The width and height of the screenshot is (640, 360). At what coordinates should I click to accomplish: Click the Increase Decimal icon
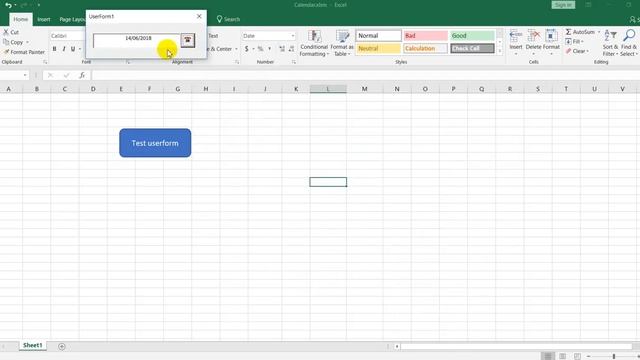(282, 49)
